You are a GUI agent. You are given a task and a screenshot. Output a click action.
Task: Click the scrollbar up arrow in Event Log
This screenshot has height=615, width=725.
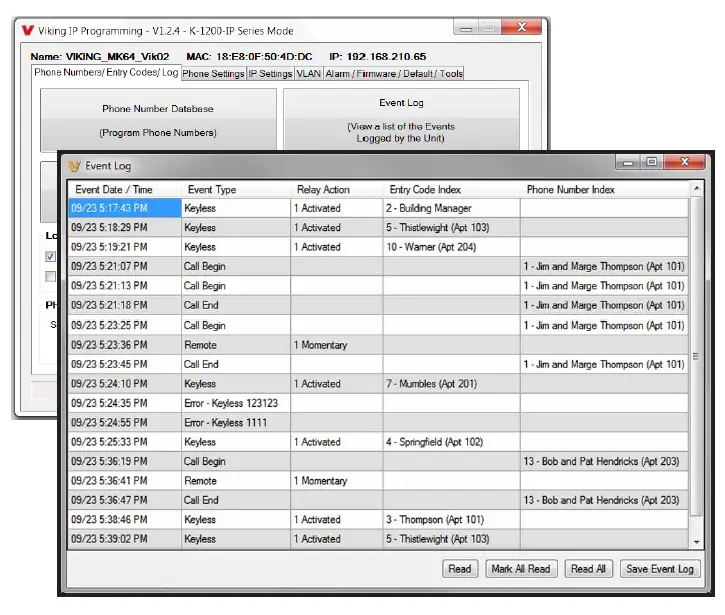click(695, 189)
